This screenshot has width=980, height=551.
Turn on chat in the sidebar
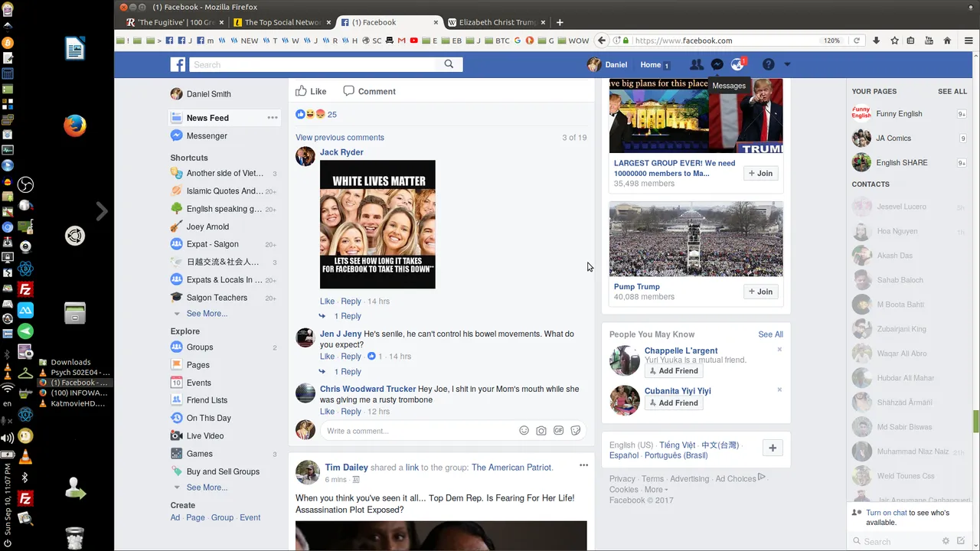(x=888, y=513)
